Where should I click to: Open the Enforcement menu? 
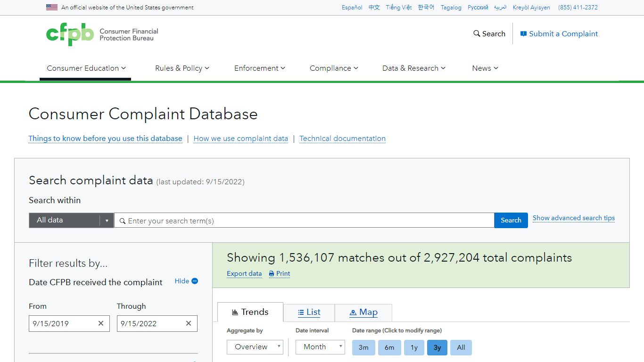click(x=260, y=68)
